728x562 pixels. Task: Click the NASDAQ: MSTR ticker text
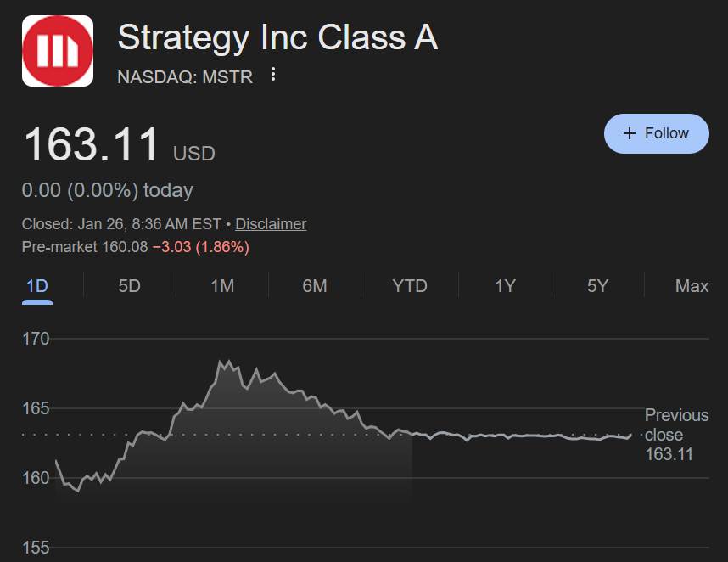pos(185,77)
